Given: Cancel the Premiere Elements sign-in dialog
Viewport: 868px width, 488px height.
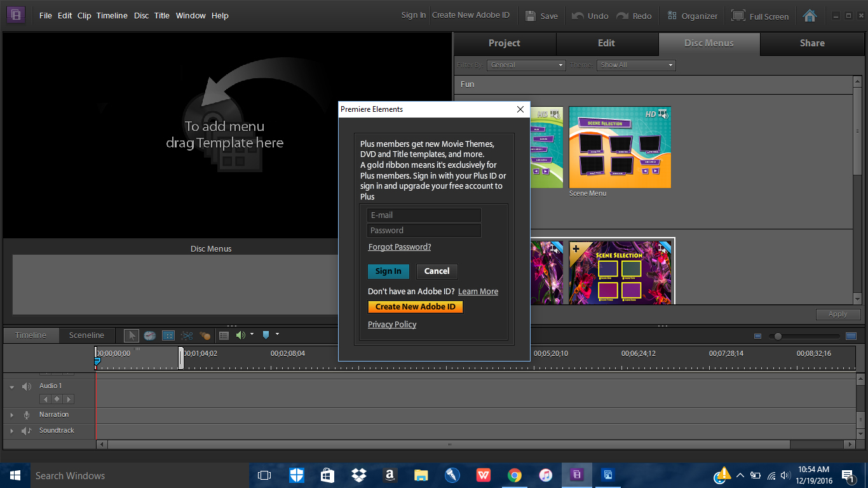Looking at the screenshot, I should click(437, 271).
